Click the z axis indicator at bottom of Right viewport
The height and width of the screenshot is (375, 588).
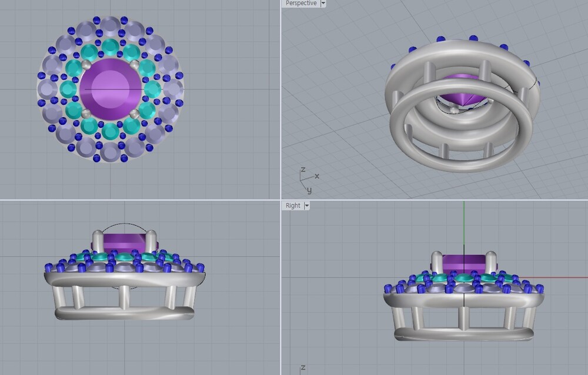click(x=302, y=368)
